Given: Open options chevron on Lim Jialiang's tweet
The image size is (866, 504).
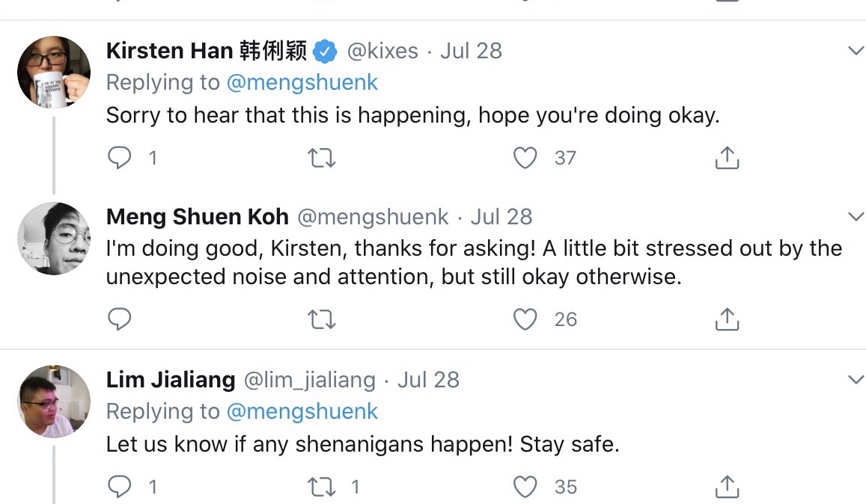Looking at the screenshot, I should pyautogui.click(x=856, y=380).
